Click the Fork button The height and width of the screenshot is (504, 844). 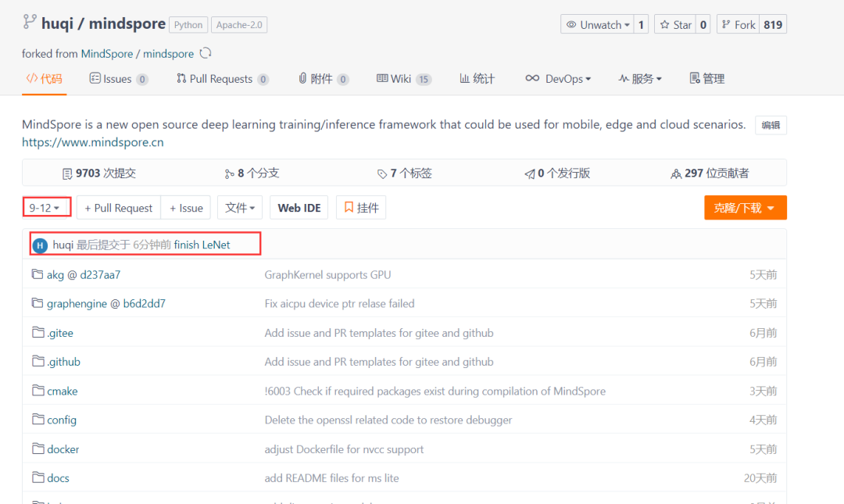(738, 25)
